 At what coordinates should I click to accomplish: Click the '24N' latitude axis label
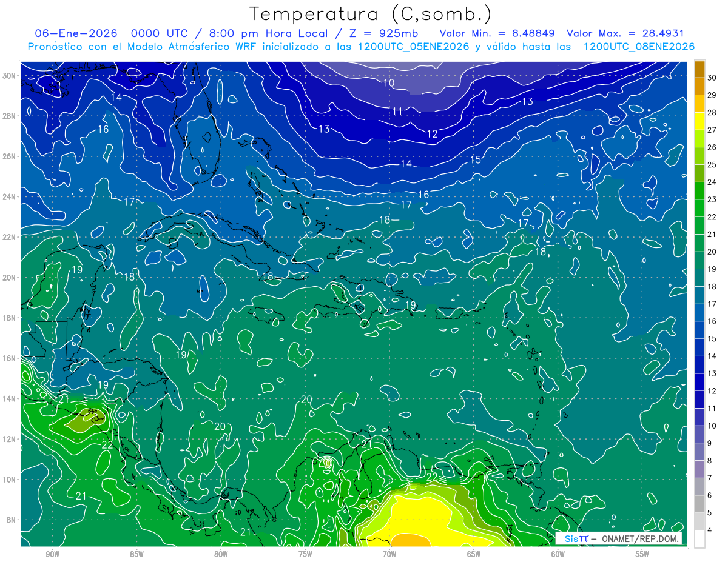[x=9, y=197]
